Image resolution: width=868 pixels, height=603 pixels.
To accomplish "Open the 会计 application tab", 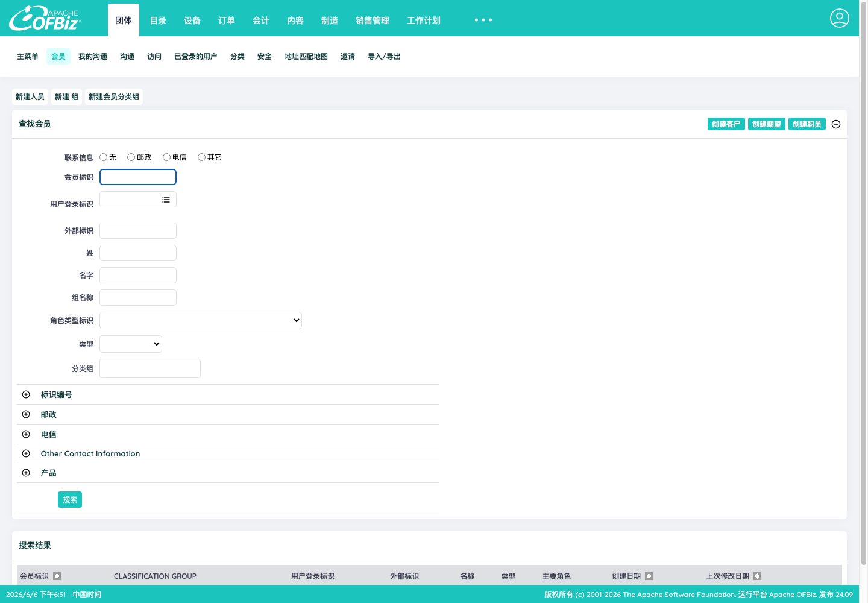I will (261, 21).
